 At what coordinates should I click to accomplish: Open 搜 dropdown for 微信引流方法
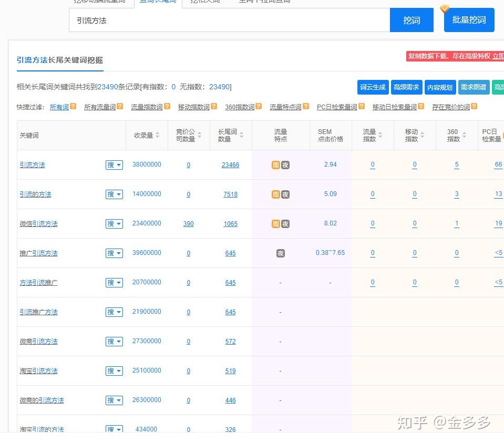pos(114,224)
